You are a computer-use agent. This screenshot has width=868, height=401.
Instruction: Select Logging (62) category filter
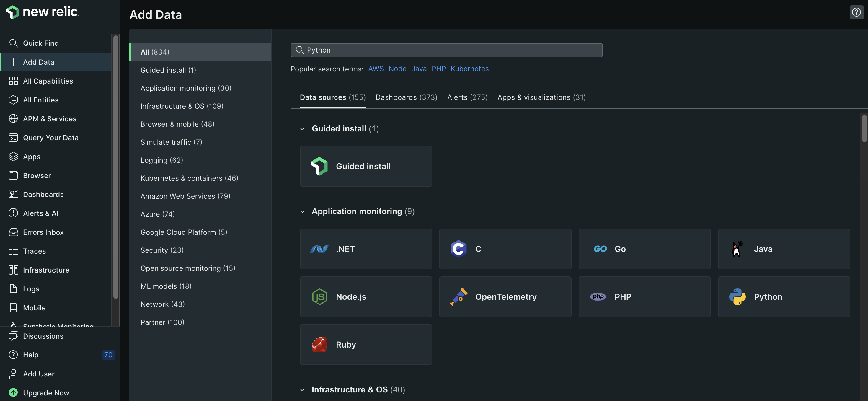(161, 160)
